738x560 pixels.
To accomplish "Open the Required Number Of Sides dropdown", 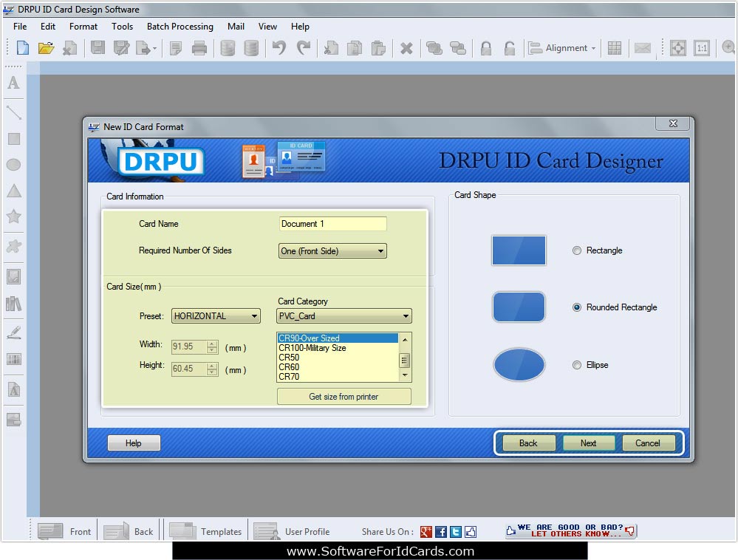I will [332, 251].
